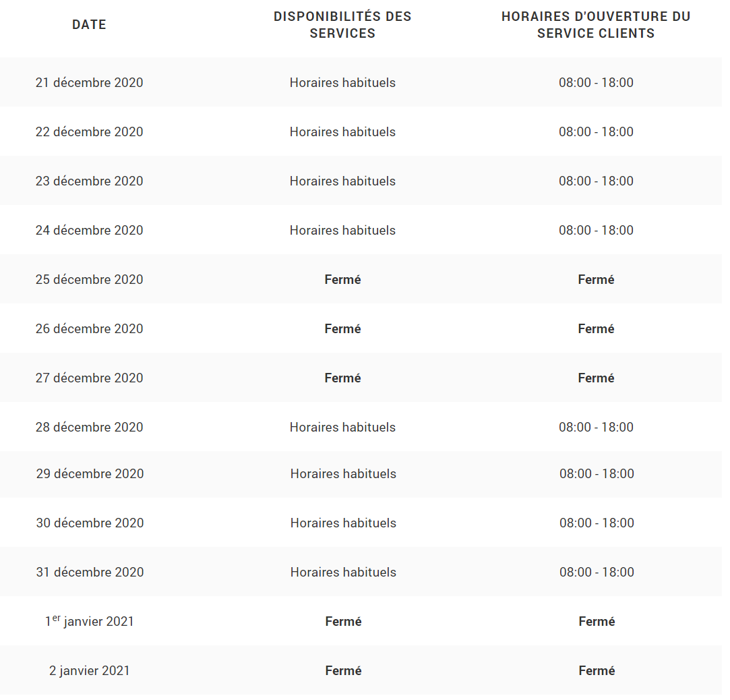This screenshot has width=730, height=700.
Task: Click the DATE column header
Action: pyautogui.click(x=90, y=24)
